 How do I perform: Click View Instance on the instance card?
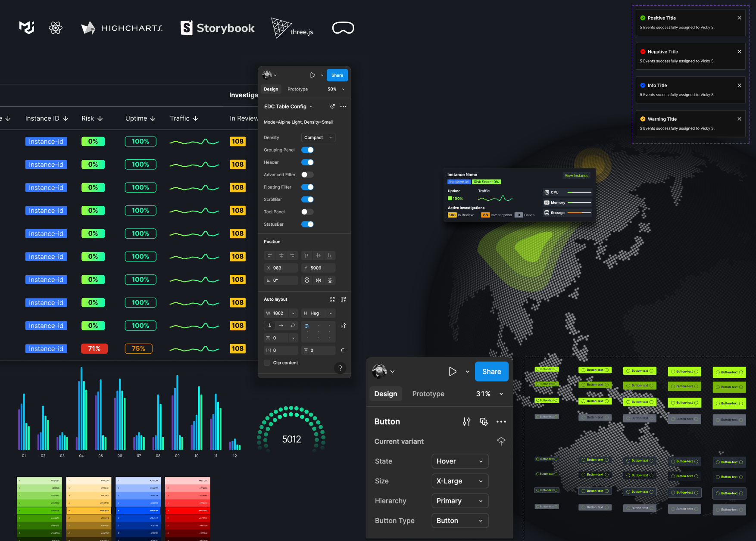coord(576,175)
